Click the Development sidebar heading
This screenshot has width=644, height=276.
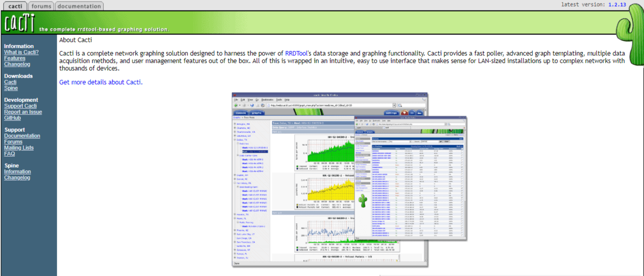pyautogui.click(x=21, y=100)
